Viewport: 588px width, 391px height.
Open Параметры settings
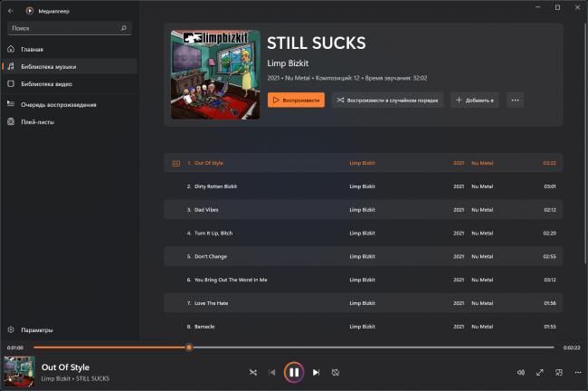(70, 329)
